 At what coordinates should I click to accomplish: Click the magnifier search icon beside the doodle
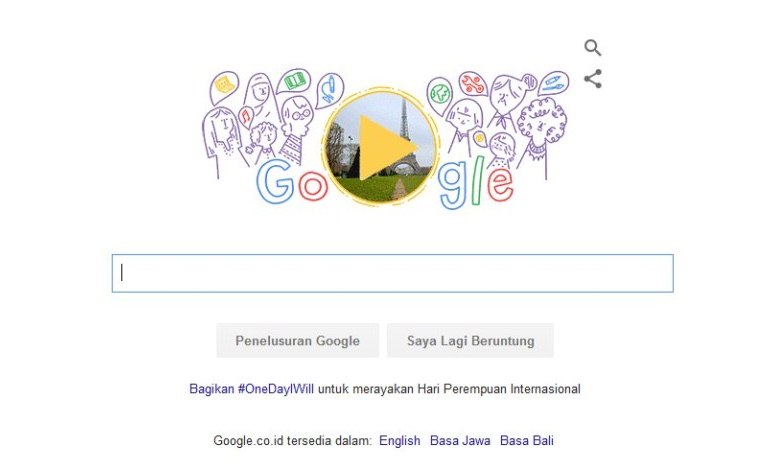tap(593, 48)
